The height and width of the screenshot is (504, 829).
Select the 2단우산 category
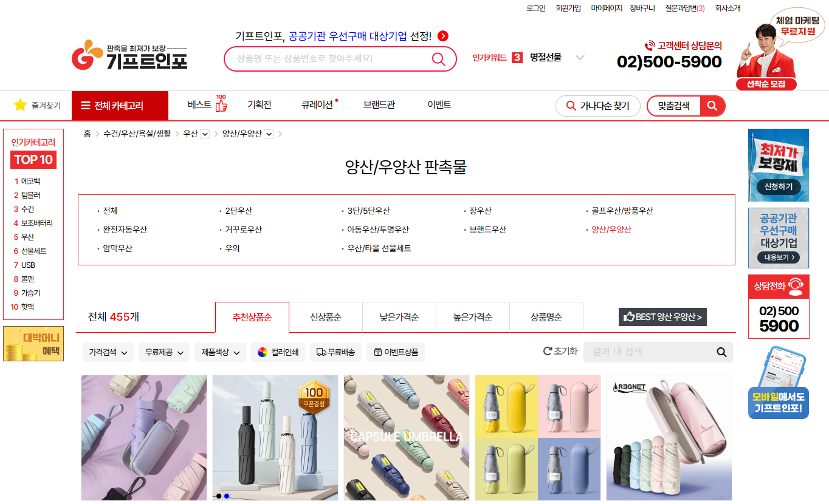238,211
